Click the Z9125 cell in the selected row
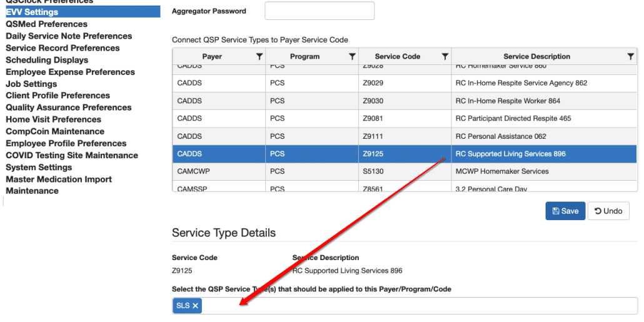 [x=405, y=154]
